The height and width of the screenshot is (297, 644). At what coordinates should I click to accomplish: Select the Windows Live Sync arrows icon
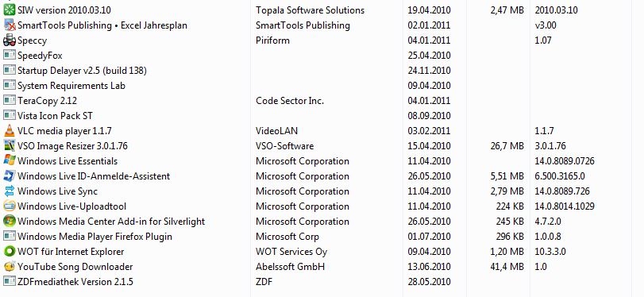coord(9,191)
